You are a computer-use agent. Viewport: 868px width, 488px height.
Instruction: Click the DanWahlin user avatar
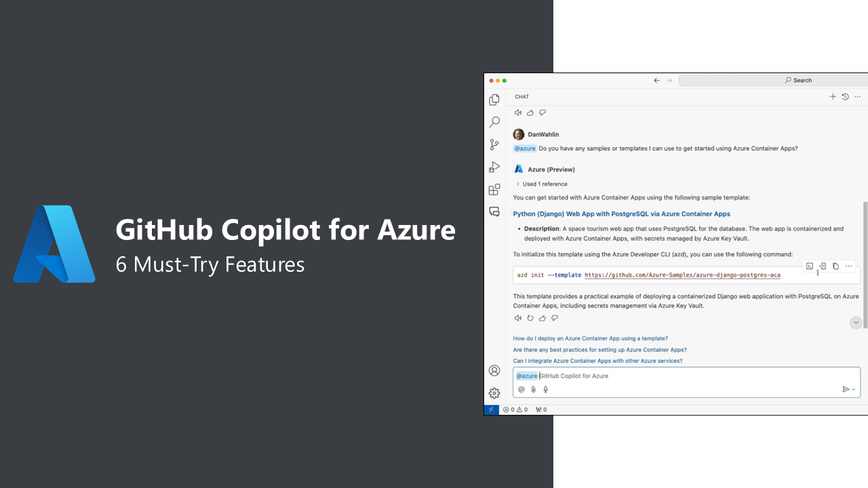tap(519, 134)
